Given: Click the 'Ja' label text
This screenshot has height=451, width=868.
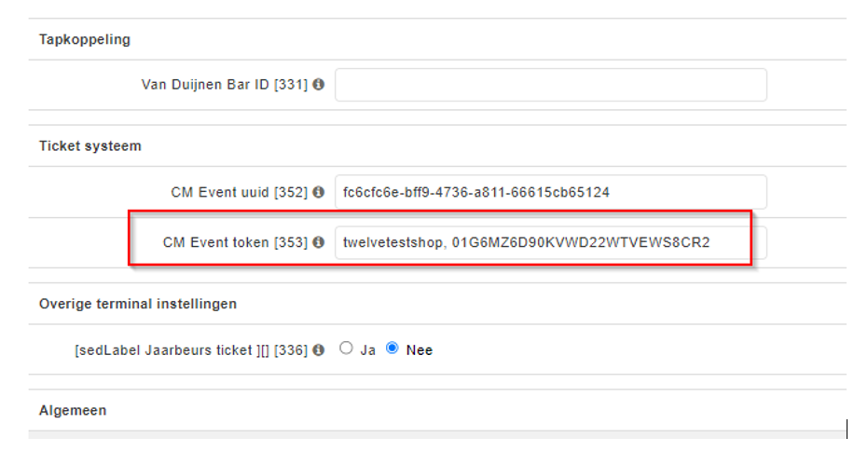Looking at the screenshot, I should point(367,350).
